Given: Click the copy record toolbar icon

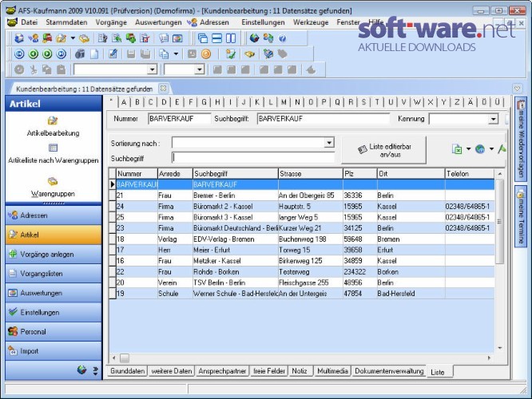Looking at the screenshot, I should pyautogui.click(x=165, y=54).
